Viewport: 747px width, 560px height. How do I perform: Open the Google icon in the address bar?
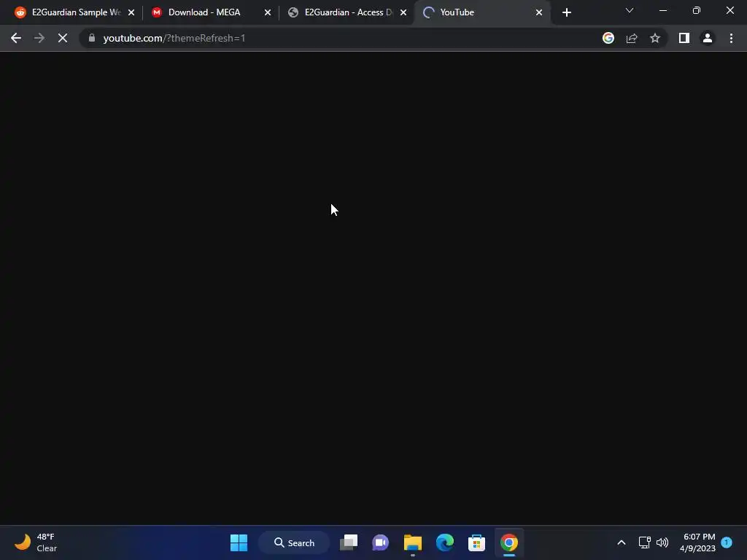click(608, 38)
